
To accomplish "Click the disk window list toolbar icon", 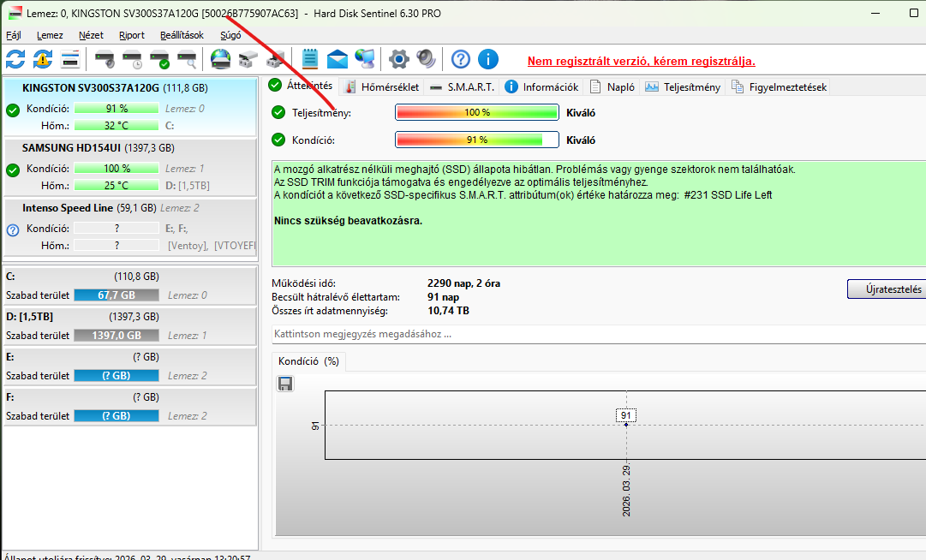I will [x=70, y=59].
